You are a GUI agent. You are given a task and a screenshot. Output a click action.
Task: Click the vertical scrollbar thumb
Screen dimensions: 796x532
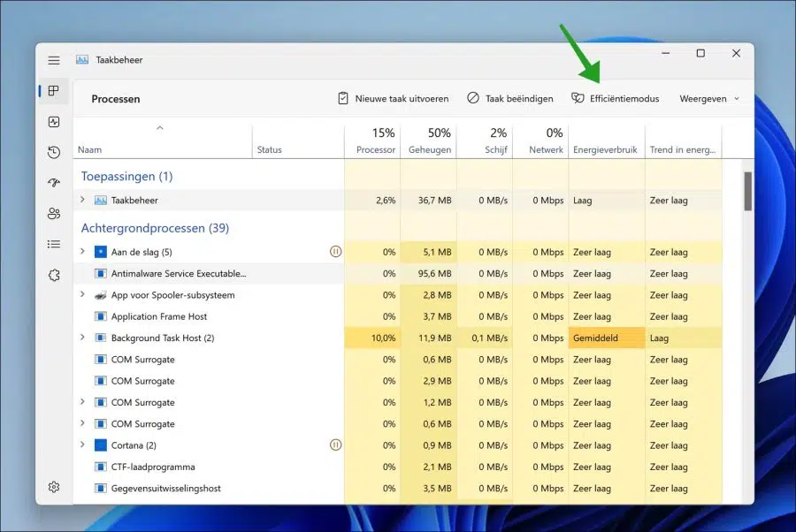[747, 191]
